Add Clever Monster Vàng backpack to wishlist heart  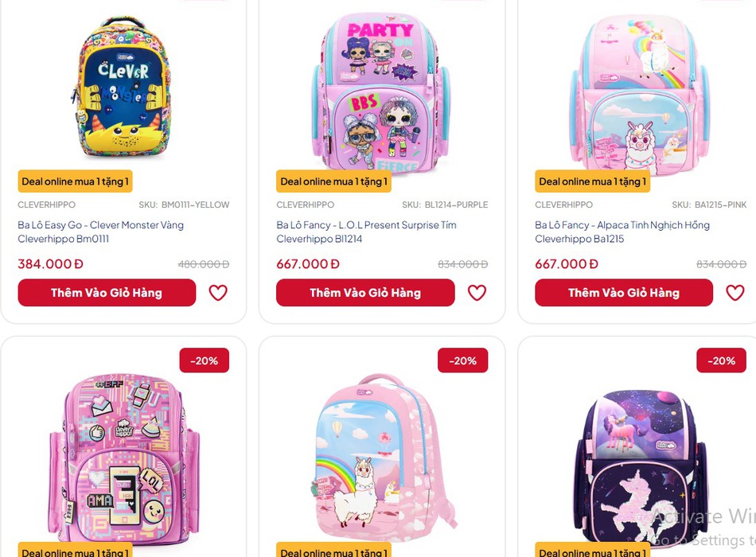coord(218,292)
